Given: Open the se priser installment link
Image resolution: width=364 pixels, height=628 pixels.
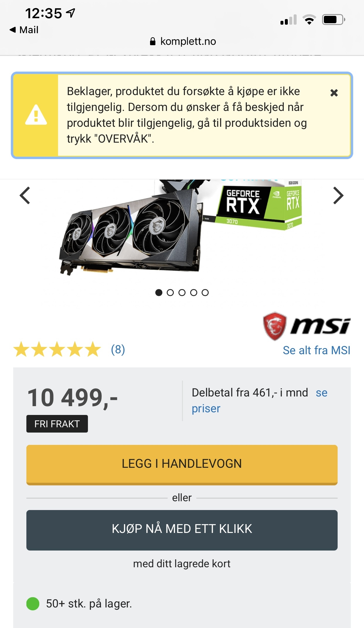Looking at the screenshot, I should coord(259,401).
